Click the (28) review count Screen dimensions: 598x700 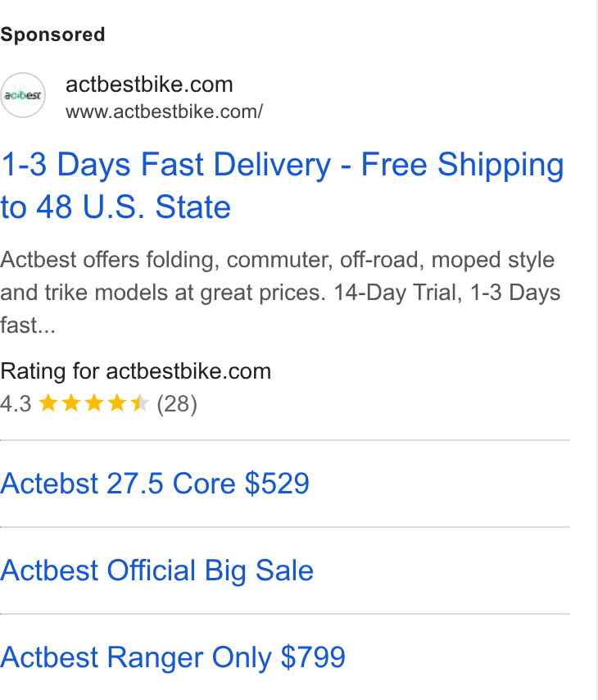pyautogui.click(x=177, y=404)
